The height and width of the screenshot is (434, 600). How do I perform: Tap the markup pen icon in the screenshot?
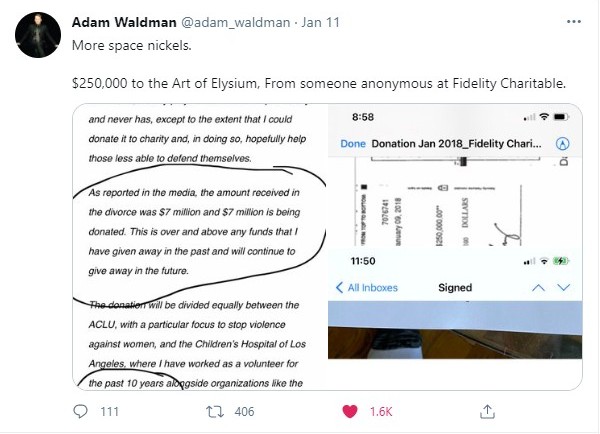(x=562, y=144)
